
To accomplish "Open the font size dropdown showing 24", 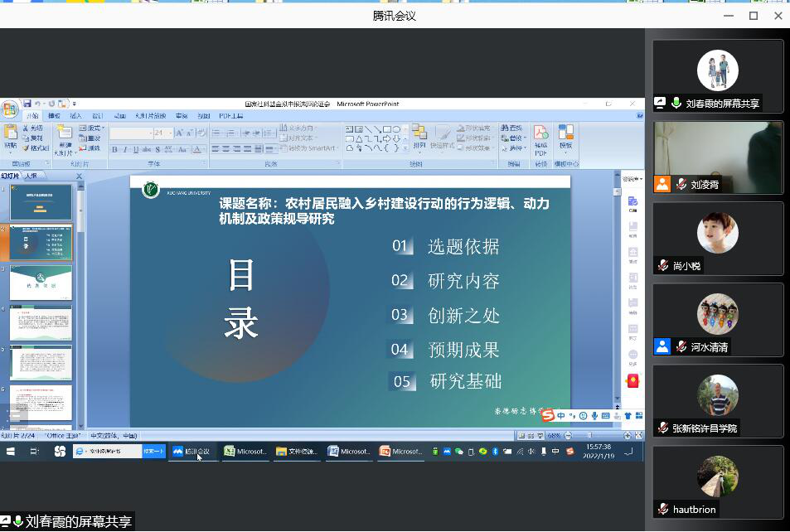I will pos(162,133).
